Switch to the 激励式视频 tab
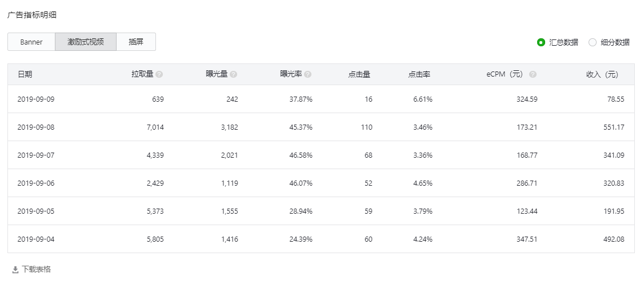The width and height of the screenshot is (644, 296). 86,42
